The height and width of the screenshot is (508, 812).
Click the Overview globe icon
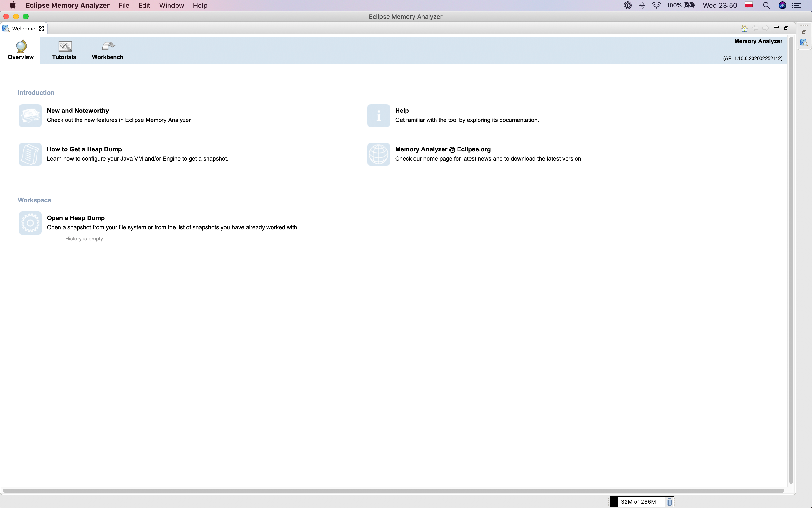tap(21, 46)
